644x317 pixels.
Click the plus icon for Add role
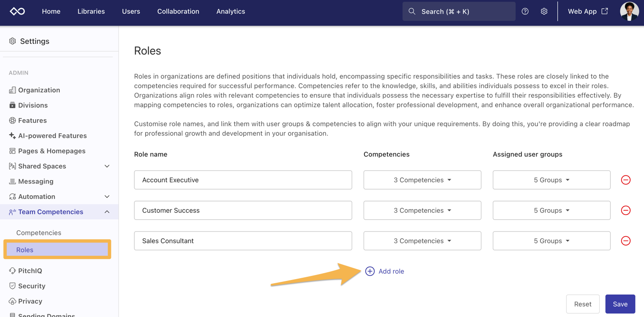[370, 271]
